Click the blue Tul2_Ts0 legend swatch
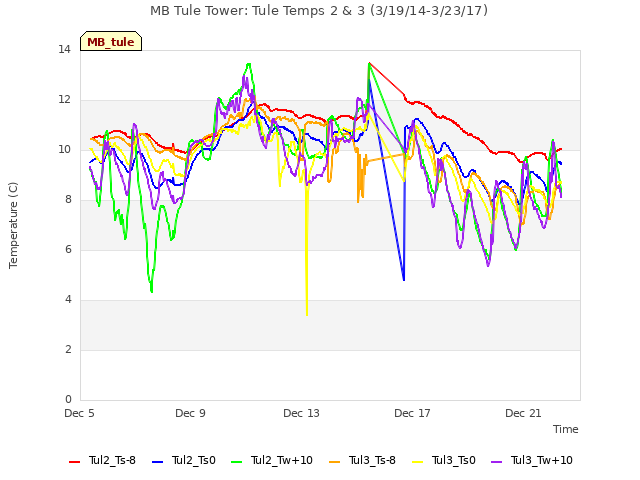 (x=158, y=462)
